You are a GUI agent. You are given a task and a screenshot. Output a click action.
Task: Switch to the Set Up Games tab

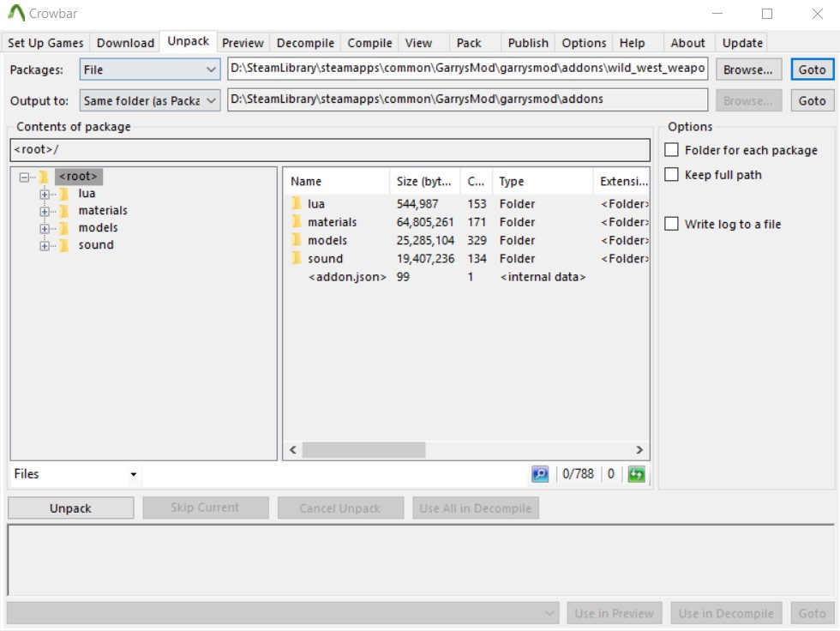pos(45,43)
